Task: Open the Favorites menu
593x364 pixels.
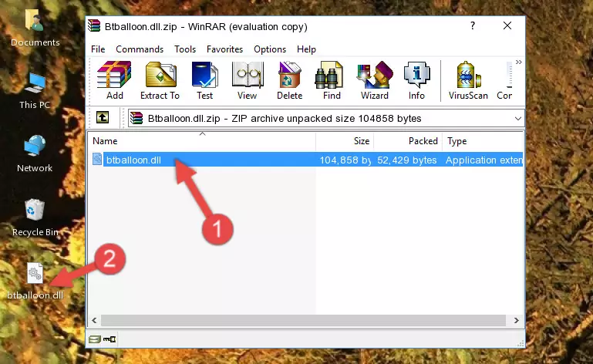Action: point(224,49)
